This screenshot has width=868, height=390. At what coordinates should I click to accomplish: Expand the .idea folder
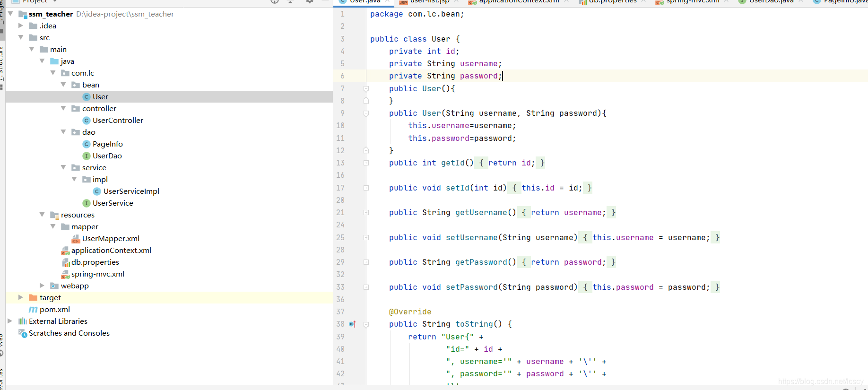point(20,26)
